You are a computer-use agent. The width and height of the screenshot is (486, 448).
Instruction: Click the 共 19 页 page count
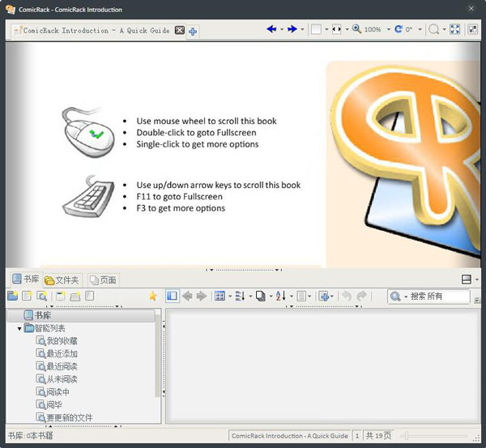[378, 436]
